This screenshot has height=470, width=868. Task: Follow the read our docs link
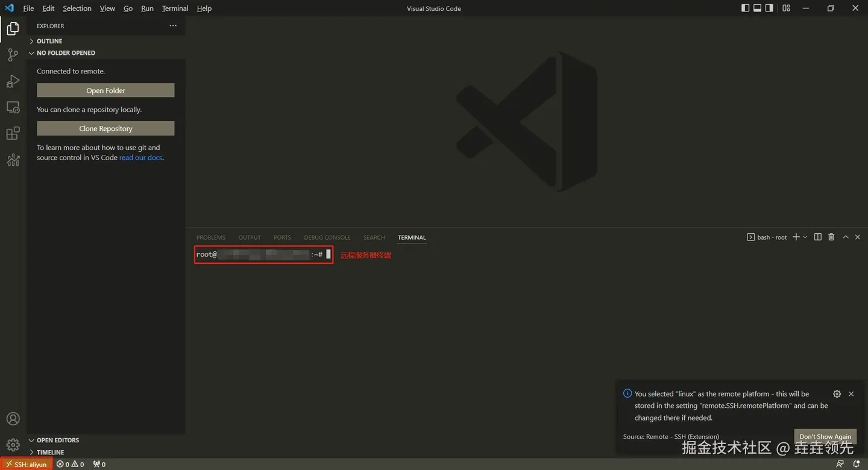(140, 157)
